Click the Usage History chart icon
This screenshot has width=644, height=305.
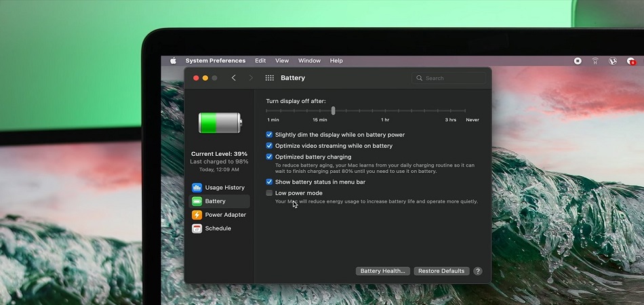[x=197, y=188]
